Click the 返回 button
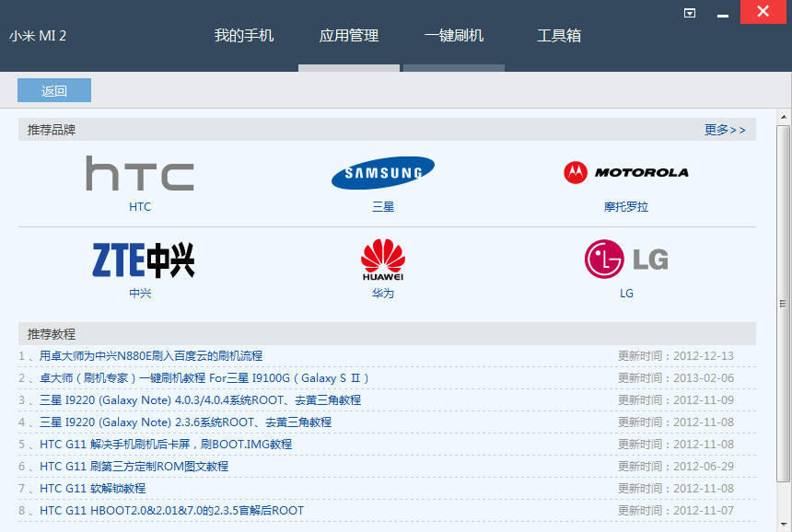 [54, 90]
